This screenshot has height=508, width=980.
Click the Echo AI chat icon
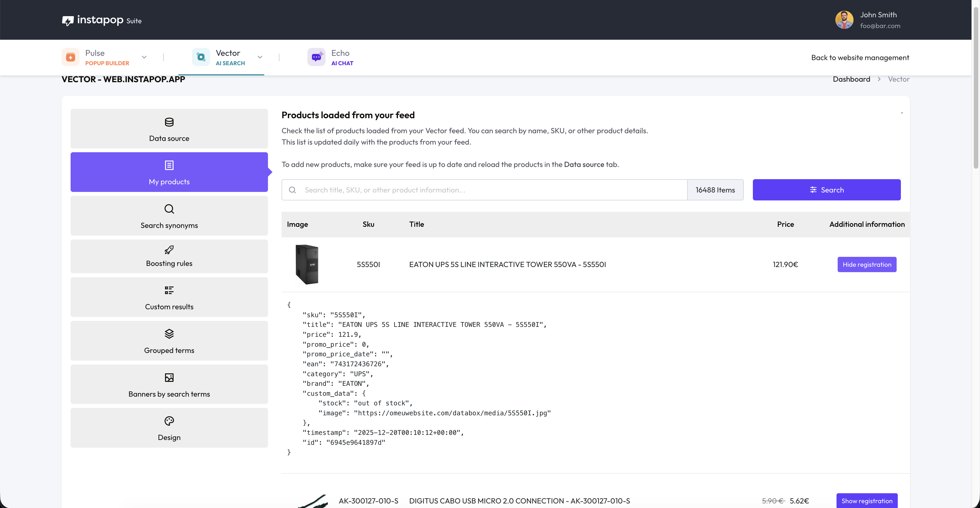click(x=316, y=58)
